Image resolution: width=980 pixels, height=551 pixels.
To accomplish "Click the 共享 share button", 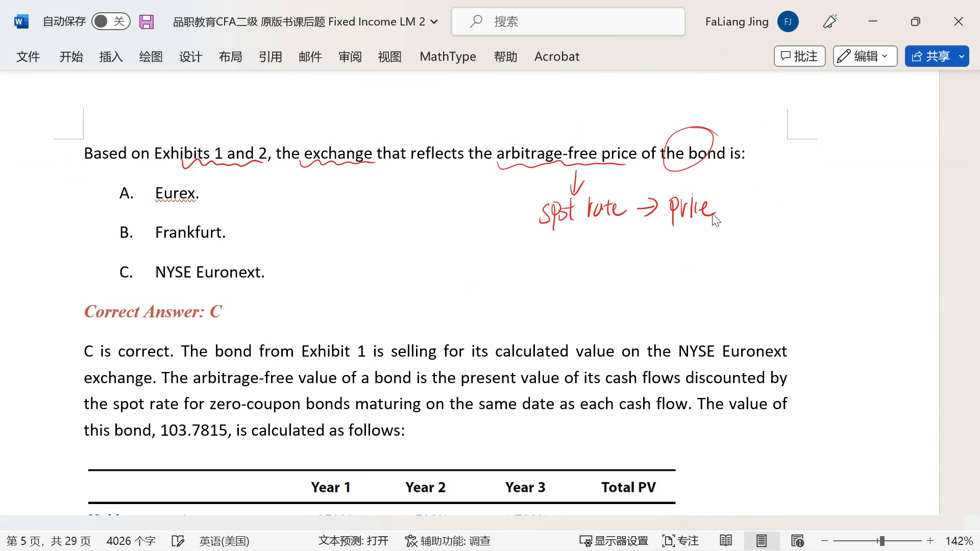I will pos(930,56).
